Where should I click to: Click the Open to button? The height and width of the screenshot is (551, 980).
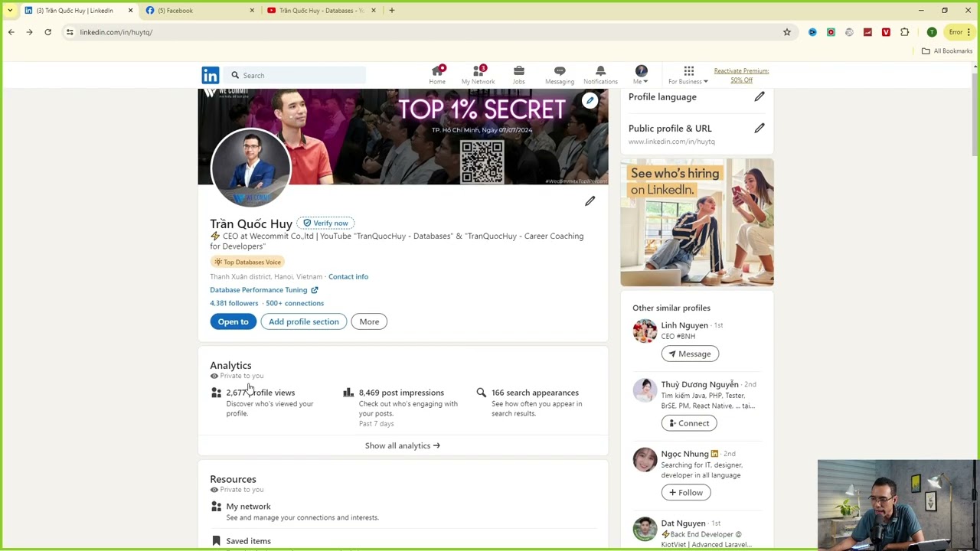(x=233, y=321)
